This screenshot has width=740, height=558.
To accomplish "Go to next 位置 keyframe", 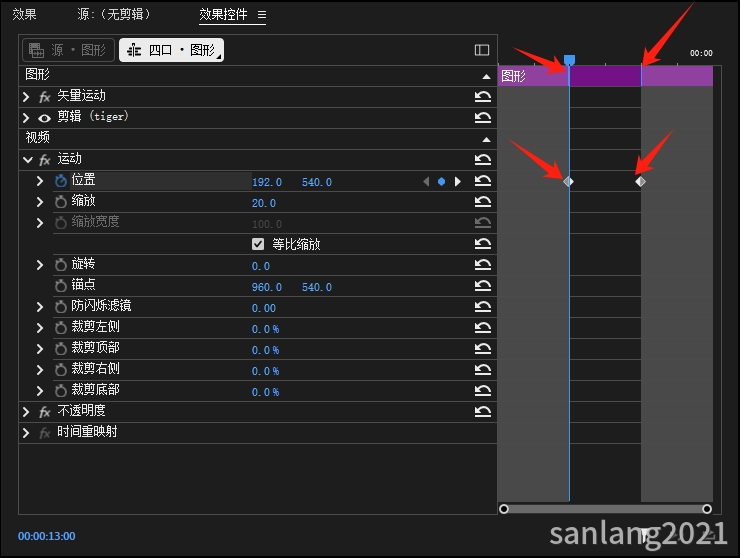I will point(457,182).
